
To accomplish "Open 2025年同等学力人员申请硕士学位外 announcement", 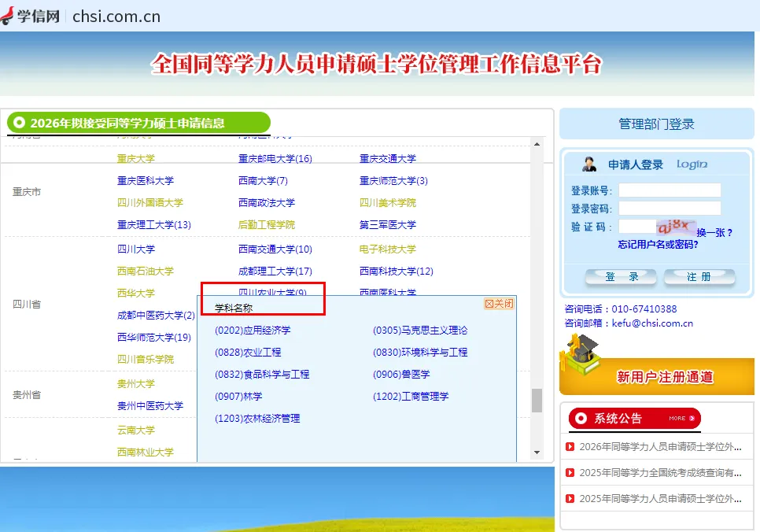I will pos(660,498).
